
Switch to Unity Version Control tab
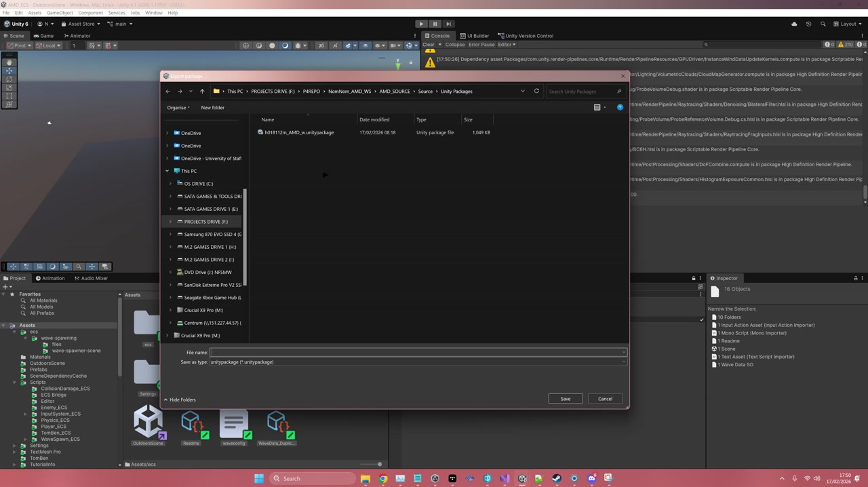[x=526, y=36]
